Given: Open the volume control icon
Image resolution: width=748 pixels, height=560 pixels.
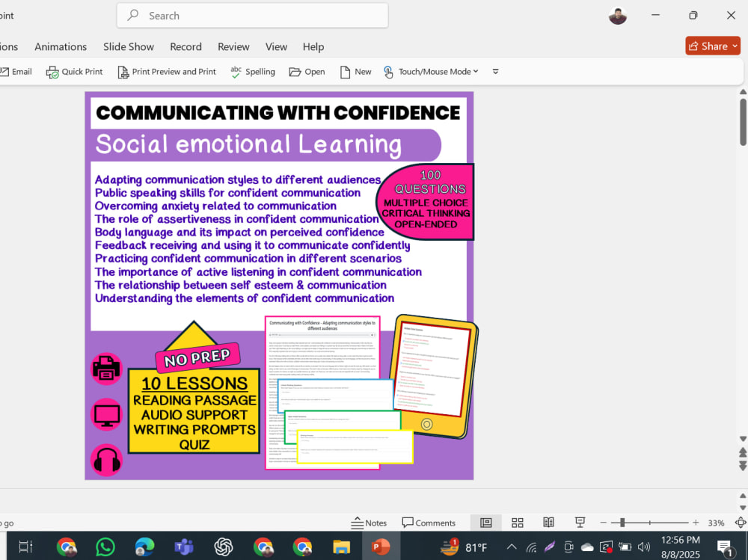Looking at the screenshot, I should pos(644,547).
